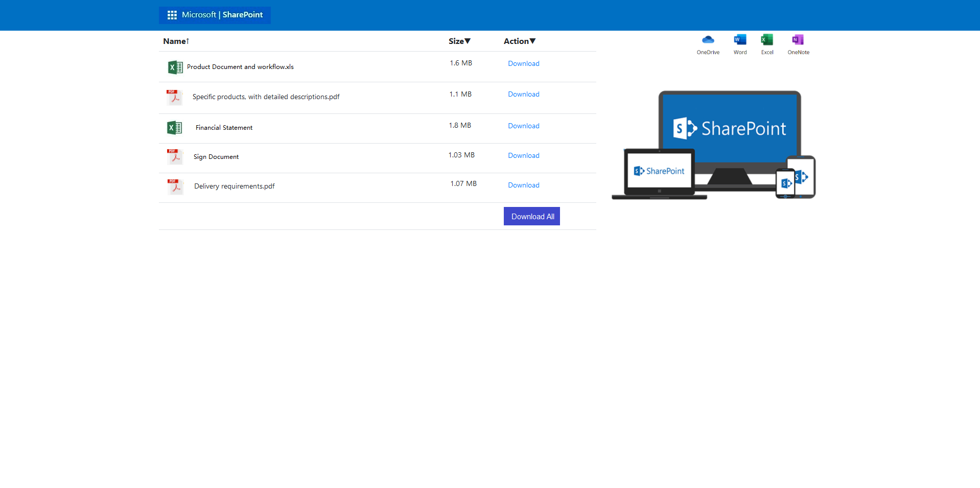
Task: Download the Financial Statement file
Action: 524,126
